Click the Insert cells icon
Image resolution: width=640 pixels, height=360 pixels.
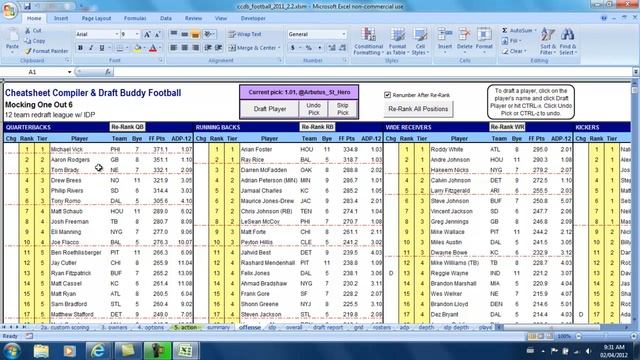(445, 35)
